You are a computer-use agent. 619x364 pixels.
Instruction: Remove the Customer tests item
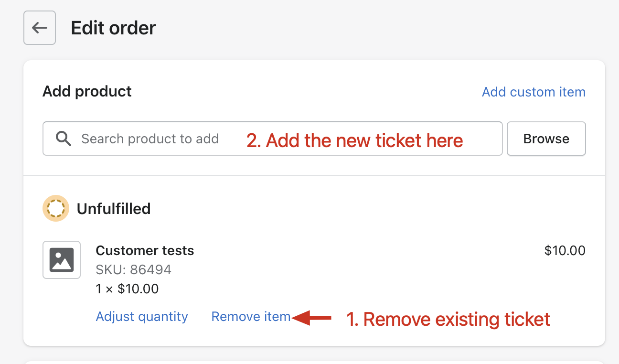[x=251, y=317]
